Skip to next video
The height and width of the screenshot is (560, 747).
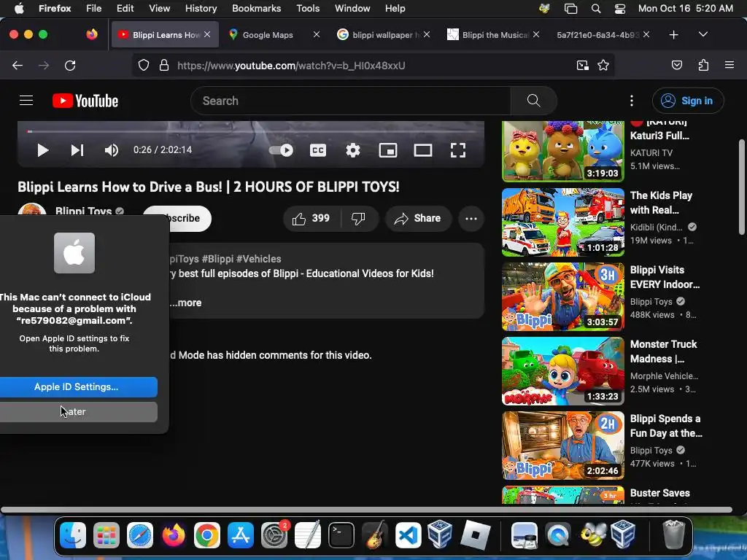pos(77,150)
